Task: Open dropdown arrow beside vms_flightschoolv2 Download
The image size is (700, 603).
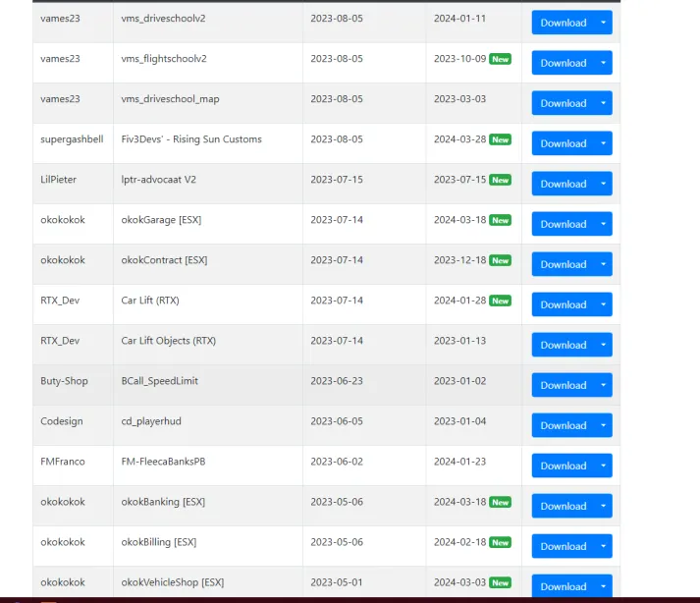Action: click(603, 63)
